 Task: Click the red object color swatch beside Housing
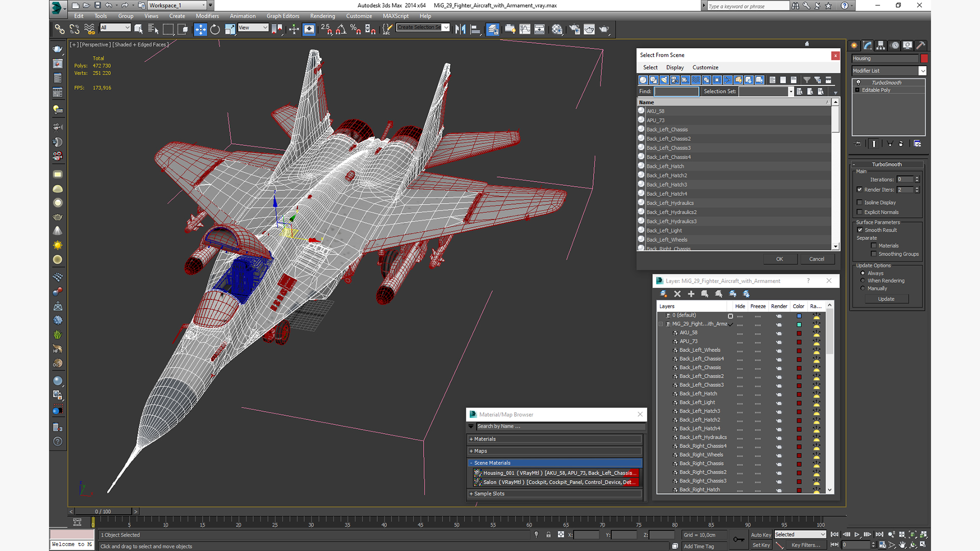click(924, 59)
